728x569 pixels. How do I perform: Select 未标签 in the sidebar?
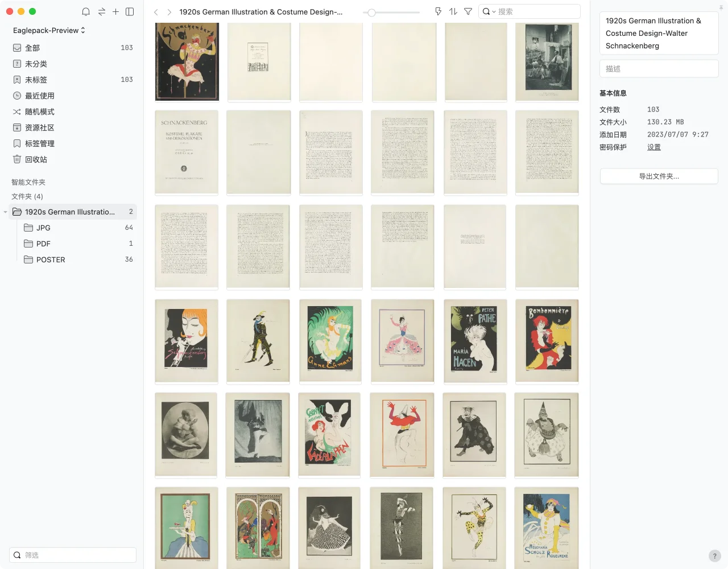click(73, 80)
